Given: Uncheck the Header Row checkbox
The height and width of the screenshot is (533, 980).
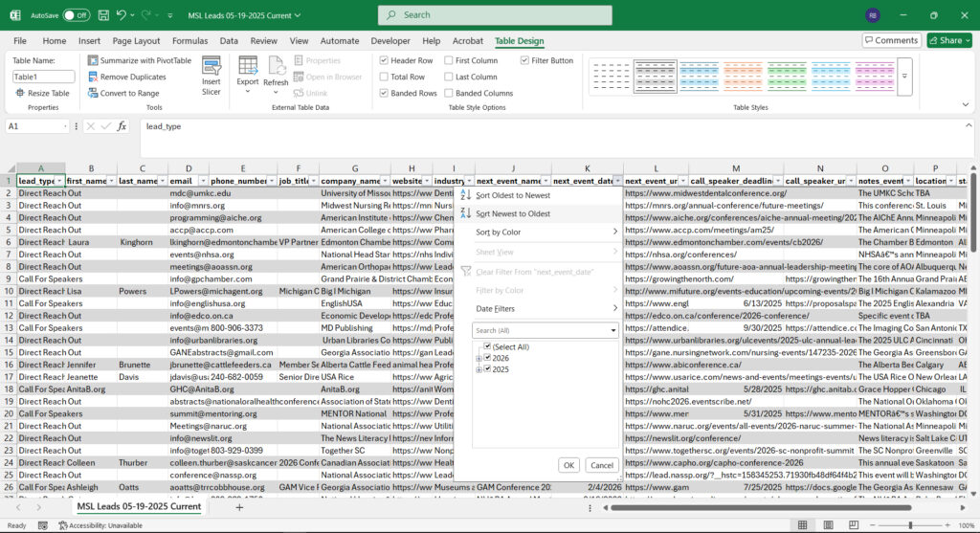Looking at the screenshot, I should click(x=384, y=60).
